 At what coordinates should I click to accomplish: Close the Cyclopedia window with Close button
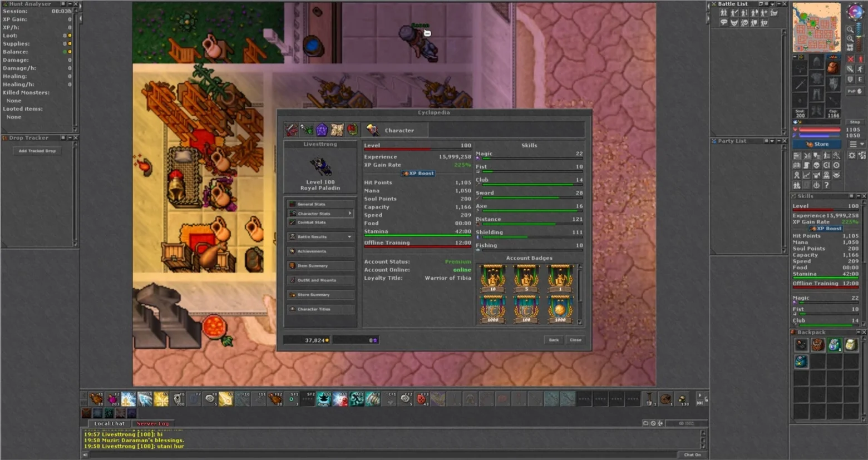[575, 340]
